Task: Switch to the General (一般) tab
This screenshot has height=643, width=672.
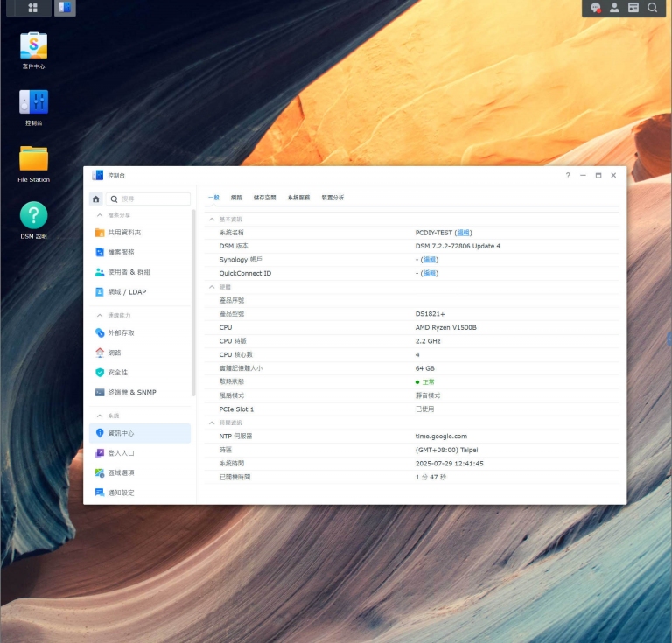Action: point(213,198)
